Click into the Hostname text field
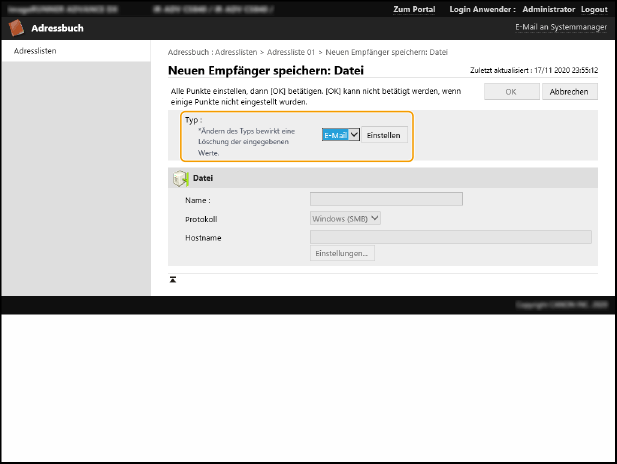Image resolution: width=617 pixels, height=464 pixels. (x=450, y=237)
